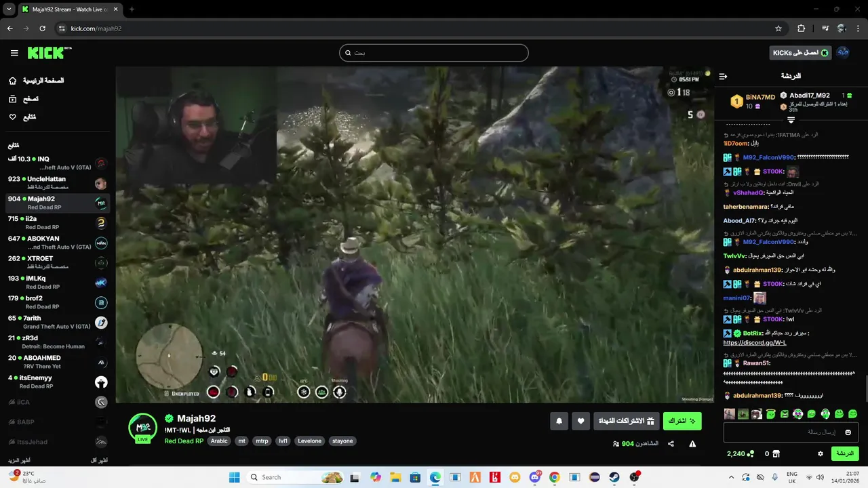Reload the page with the refresh button
The height and width of the screenshot is (488, 868).
tap(42, 28)
